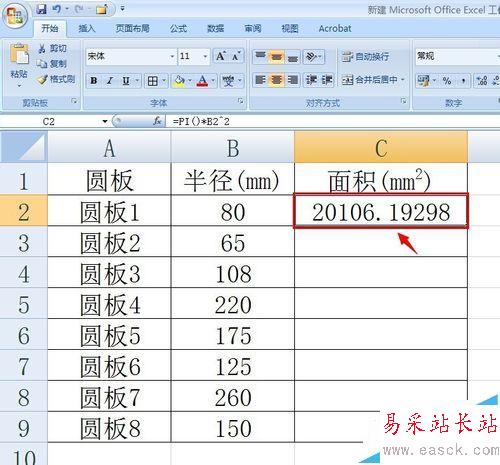Increase the cell indent
This screenshot has width=500, height=465.
(327, 80)
